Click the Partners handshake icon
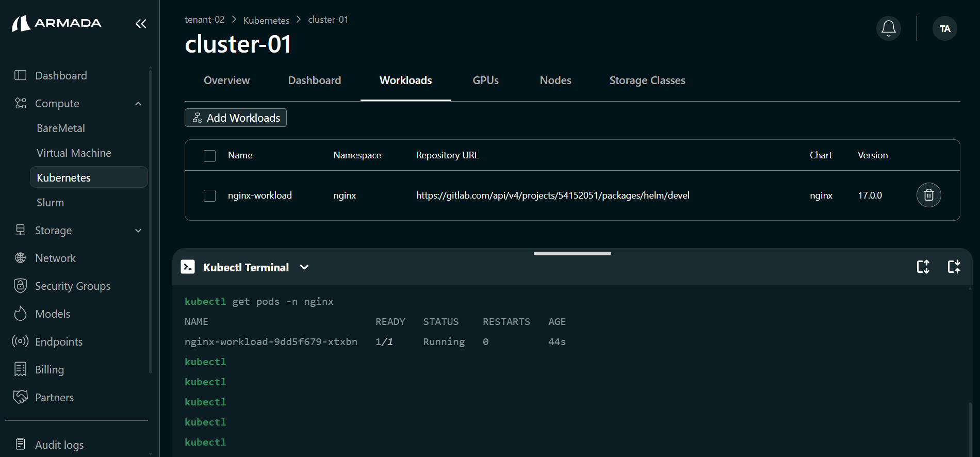This screenshot has width=980, height=457. click(20, 397)
